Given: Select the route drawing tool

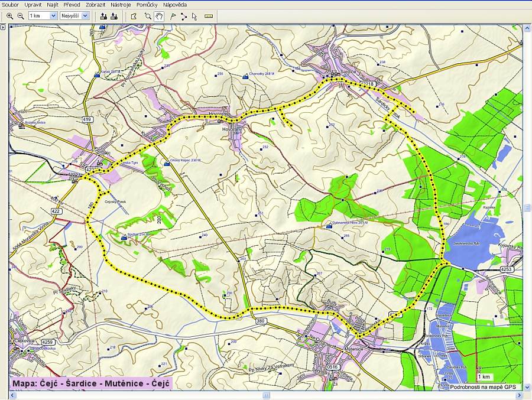Looking at the screenshot, I should pos(183,16).
